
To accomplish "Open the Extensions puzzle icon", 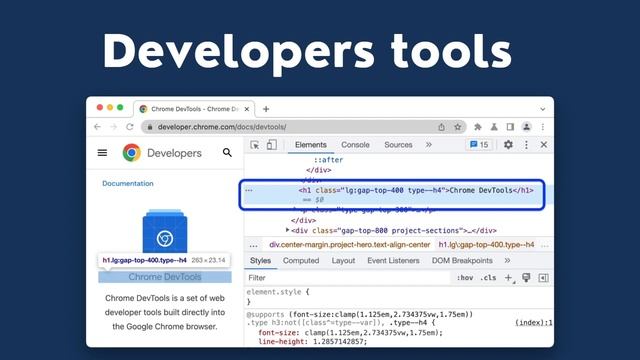I will [x=477, y=127].
